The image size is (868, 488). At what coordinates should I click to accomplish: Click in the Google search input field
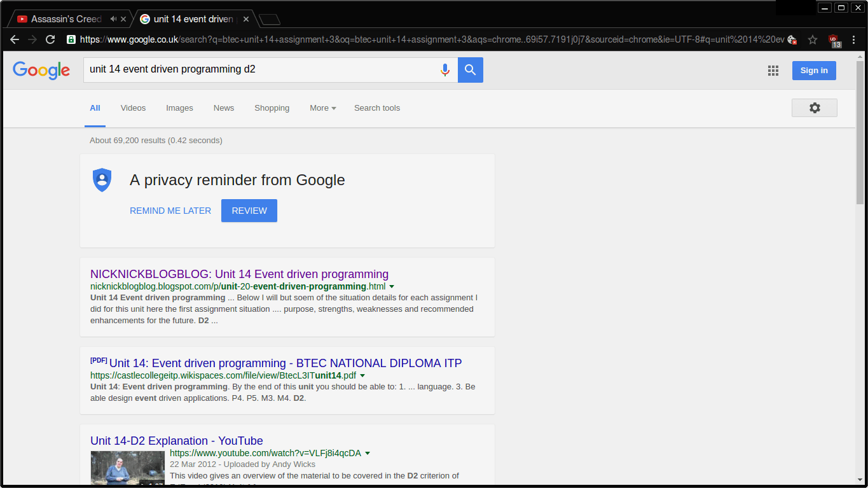(x=261, y=69)
